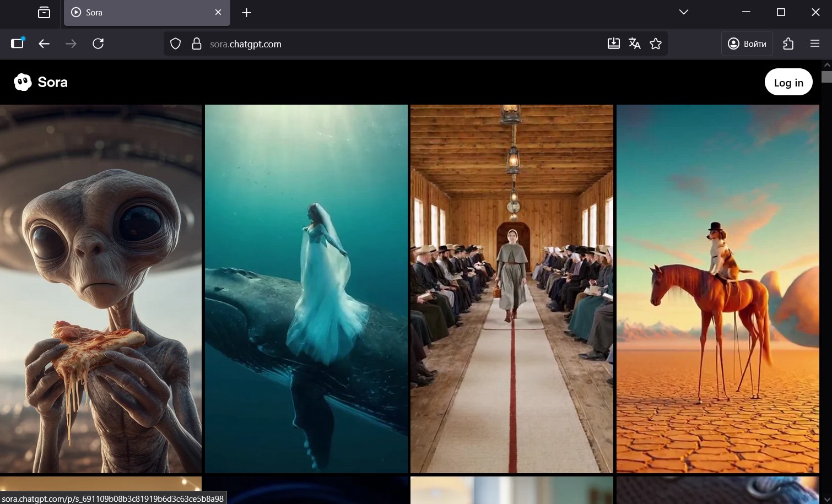Viewport: 832px width, 504px height.
Task: Open a new tab
Action: (246, 12)
